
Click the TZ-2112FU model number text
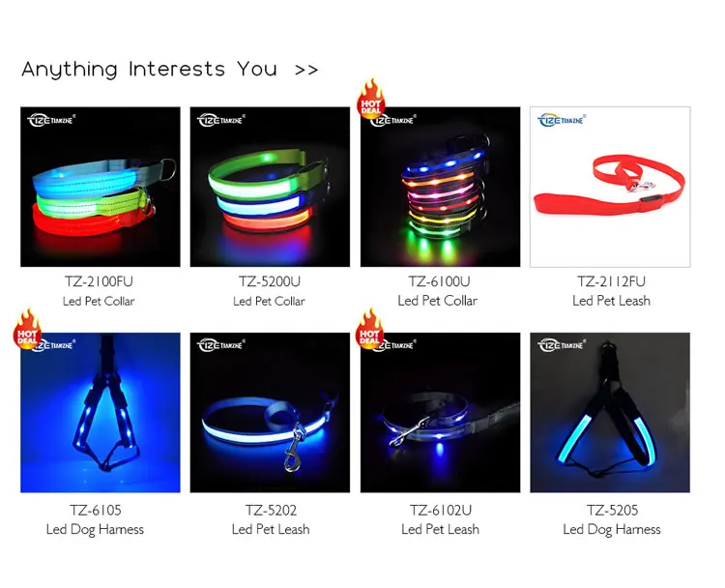(x=611, y=281)
